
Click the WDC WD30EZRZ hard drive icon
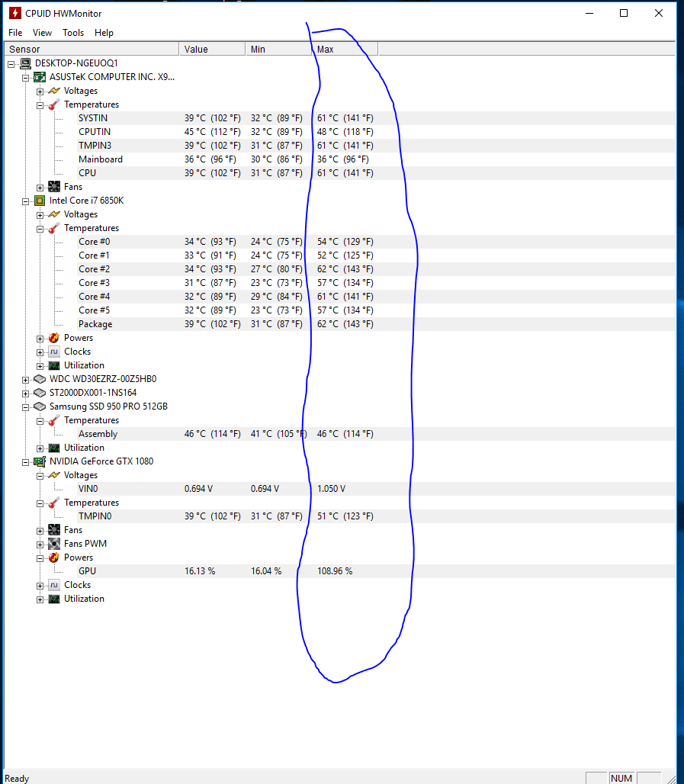pos(40,379)
